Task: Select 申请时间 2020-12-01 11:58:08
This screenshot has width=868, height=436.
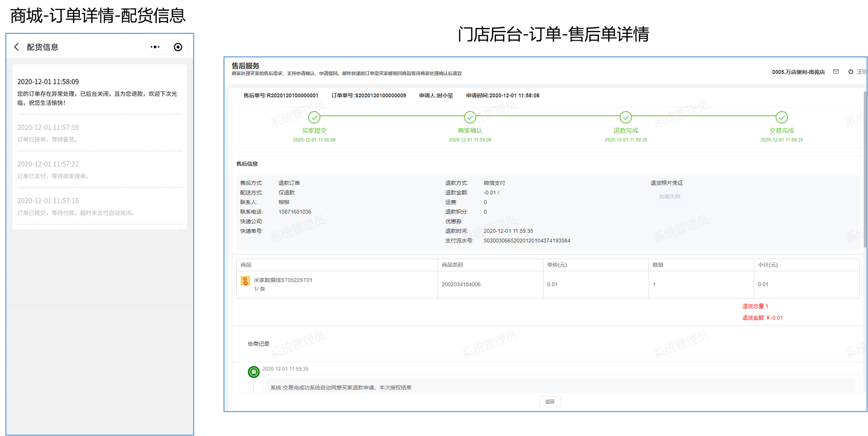Action: point(503,96)
